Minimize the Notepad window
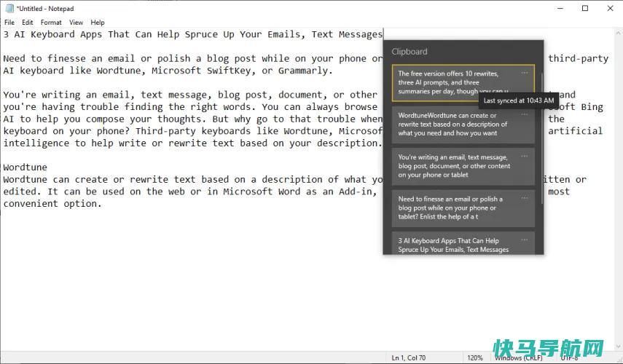623x364 pixels. click(560, 8)
